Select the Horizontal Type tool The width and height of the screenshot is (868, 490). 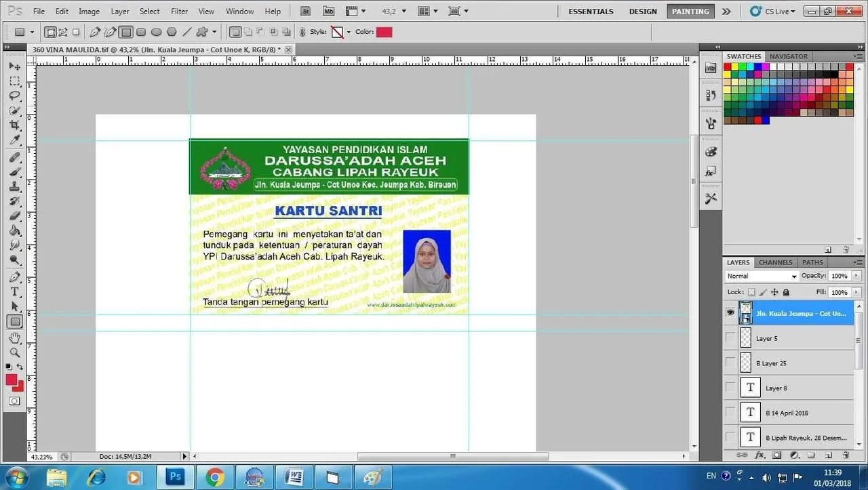tap(15, 292)
